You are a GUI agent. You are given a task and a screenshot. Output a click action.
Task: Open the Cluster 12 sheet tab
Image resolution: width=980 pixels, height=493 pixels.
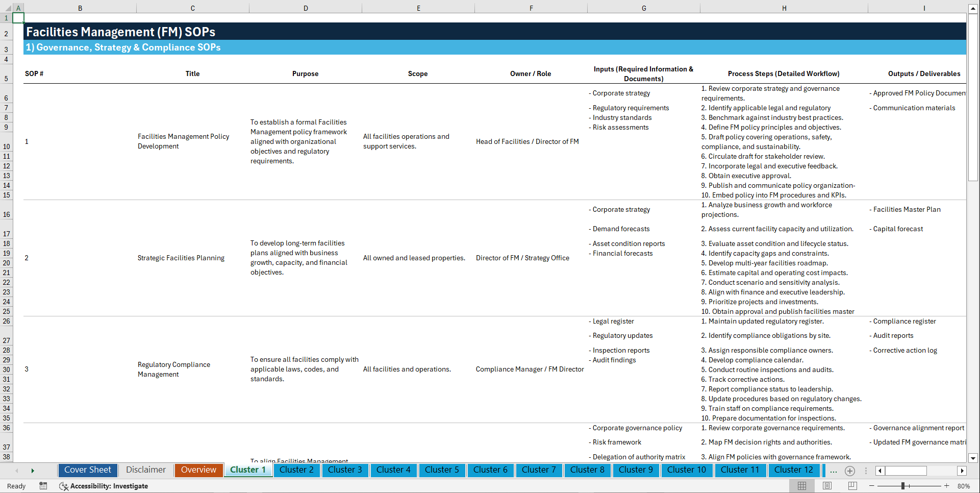point(794,470)
